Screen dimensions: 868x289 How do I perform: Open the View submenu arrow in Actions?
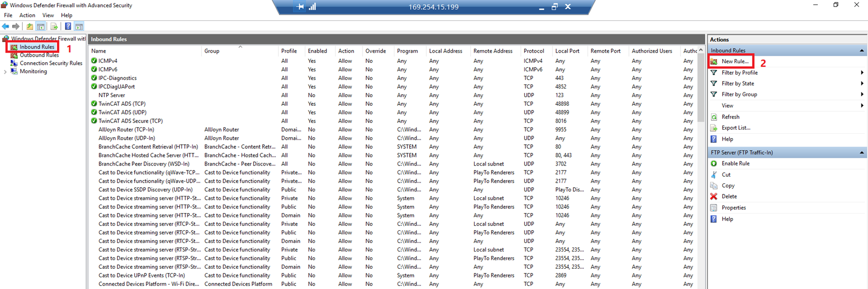862,106
